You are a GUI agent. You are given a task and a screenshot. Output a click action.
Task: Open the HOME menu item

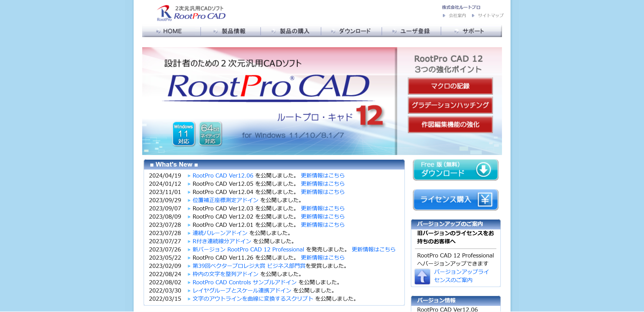pyautogui.click(x=171, y=31)
